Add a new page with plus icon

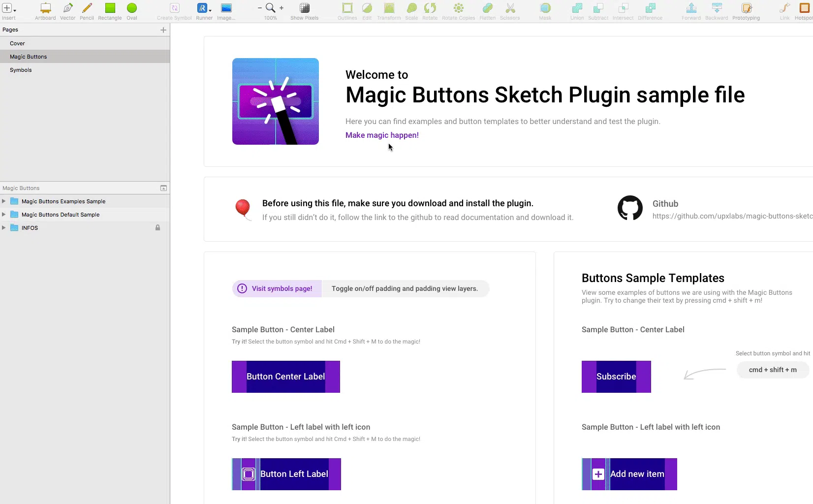coord(163,30)
